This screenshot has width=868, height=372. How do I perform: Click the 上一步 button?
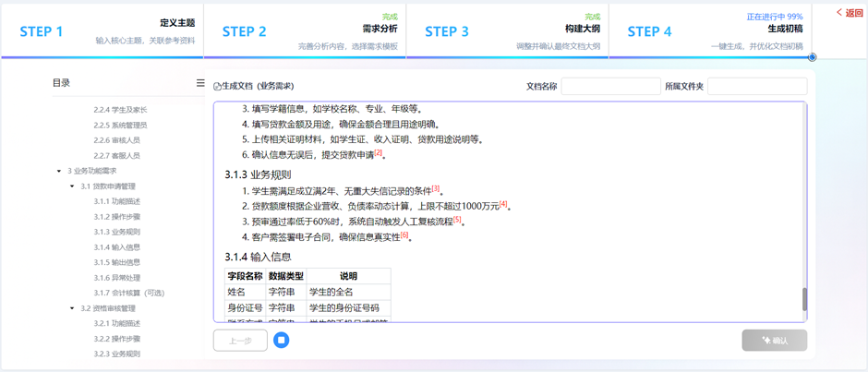[240, 341]
